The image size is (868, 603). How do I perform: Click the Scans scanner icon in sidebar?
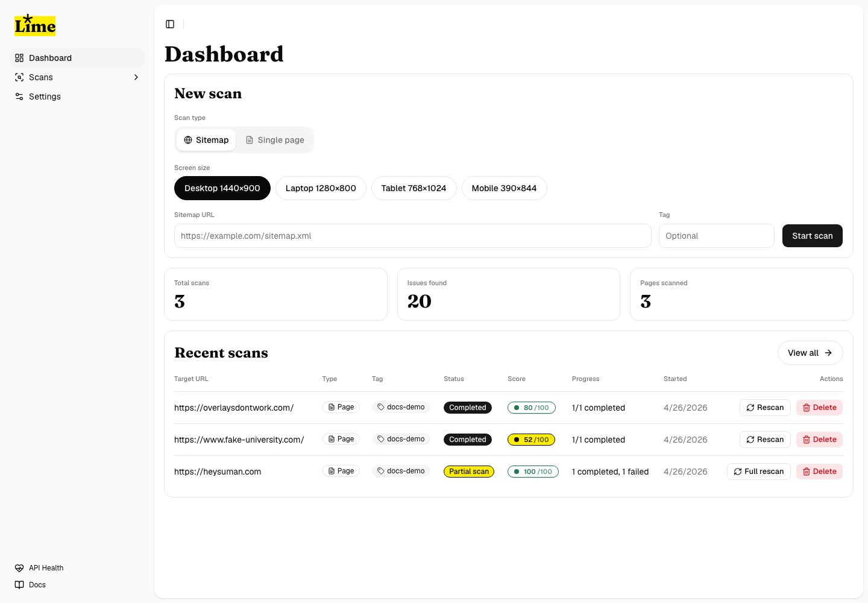point(19,77)
